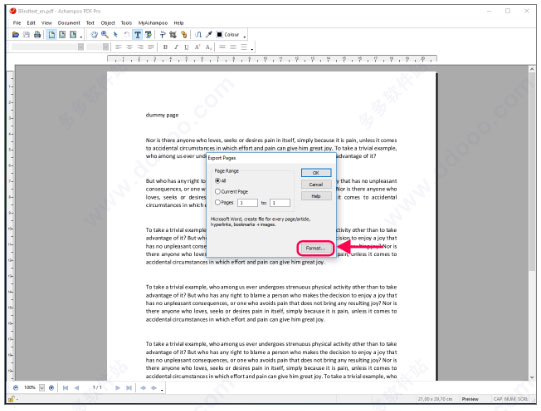Click the Pages to input field
Screen dimensions: 541x411
(280, 203)
